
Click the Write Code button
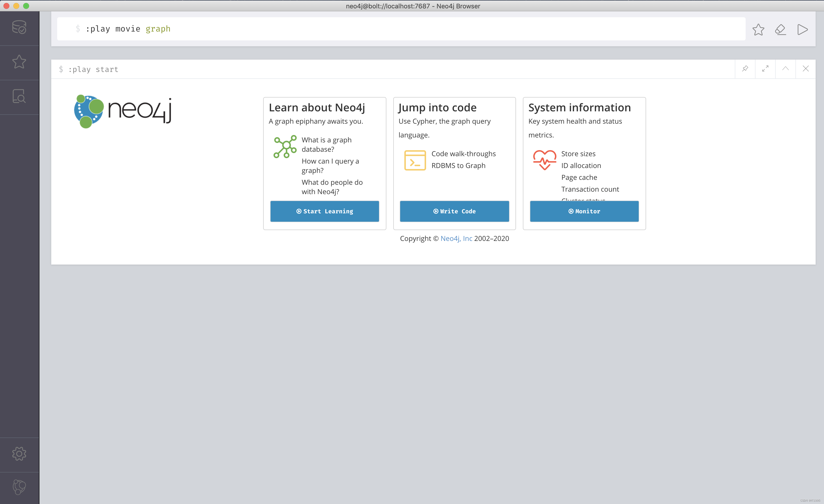(x=454, y=211)
